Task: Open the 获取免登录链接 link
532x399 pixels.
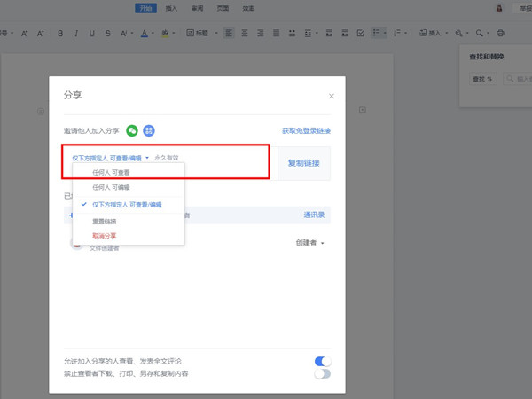Action: pos(306,130)
